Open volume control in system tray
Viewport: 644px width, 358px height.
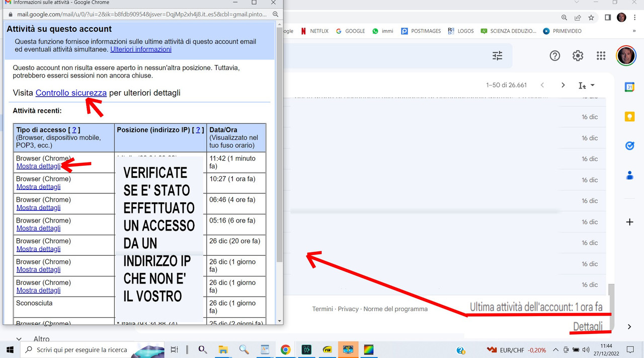coord(585,350)
